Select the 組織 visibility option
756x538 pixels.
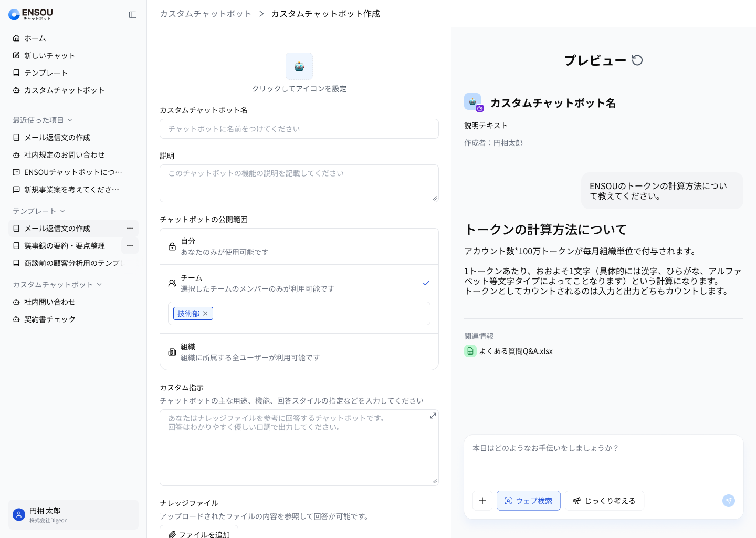[299, 352]
